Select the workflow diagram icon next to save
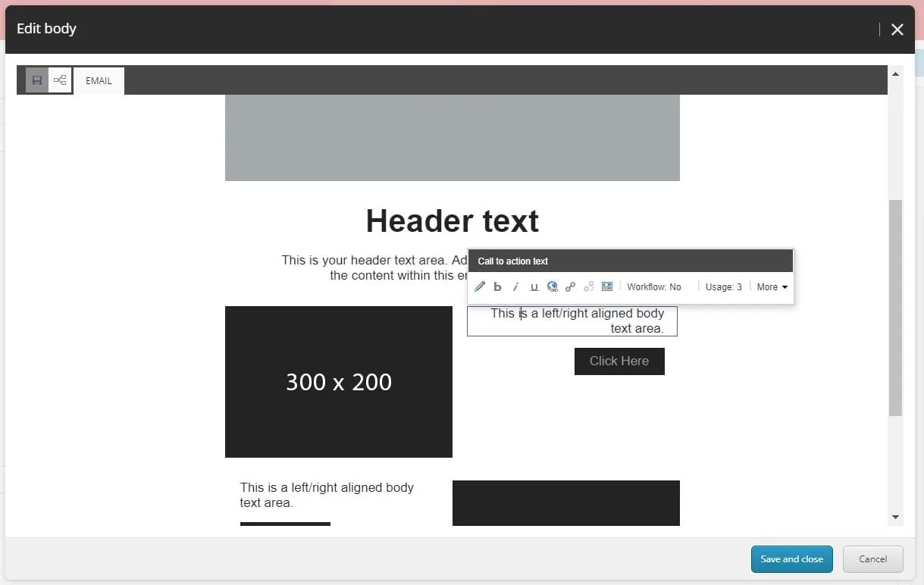 60,80
